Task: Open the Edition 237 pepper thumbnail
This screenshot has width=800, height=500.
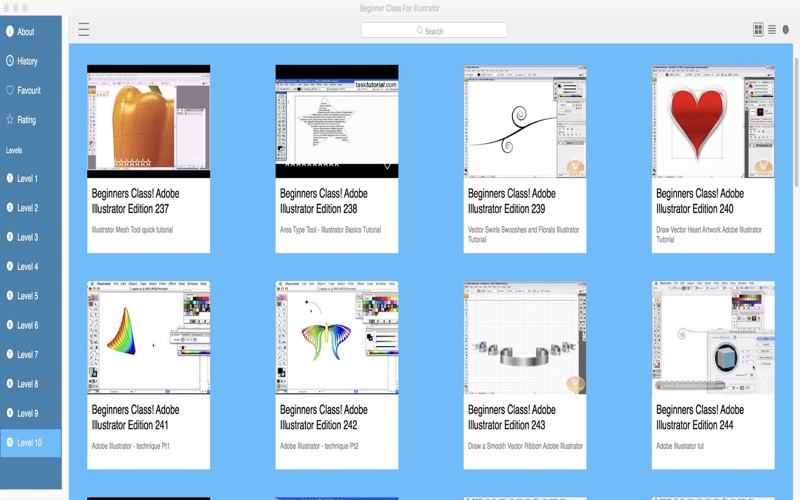Action: tap(148, 121)
